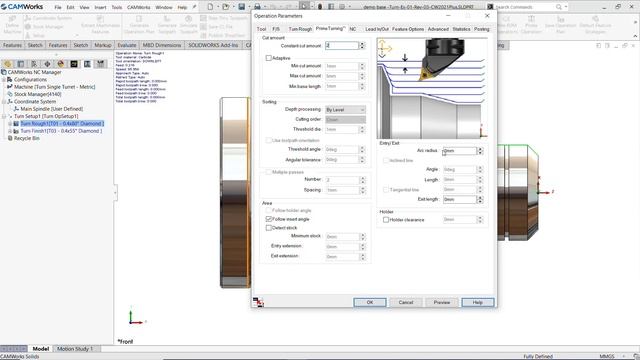
Task: Collapse the Coordinate System tree node
Action: 4,102
